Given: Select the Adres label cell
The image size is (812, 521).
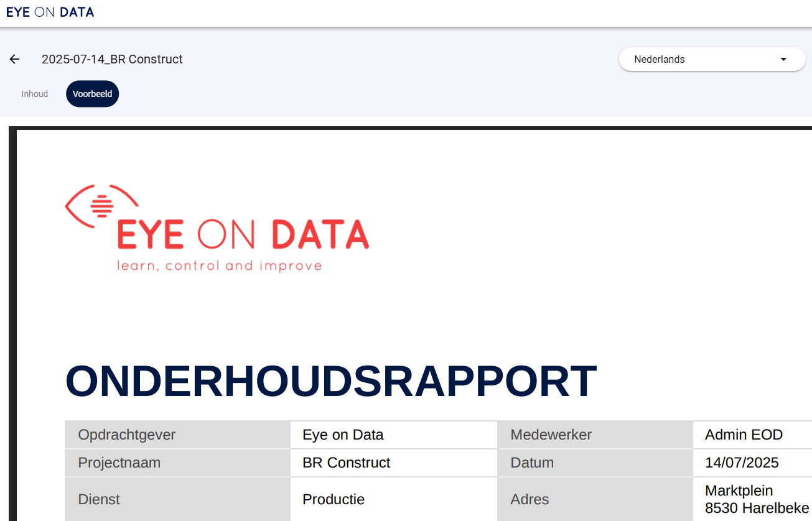Looking at the screenshot, I should click(x=594, y=499).
